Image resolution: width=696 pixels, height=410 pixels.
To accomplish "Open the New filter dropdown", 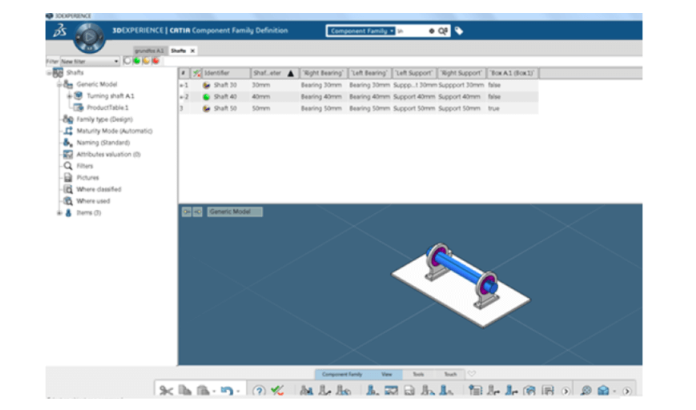I will click(90, 61).
